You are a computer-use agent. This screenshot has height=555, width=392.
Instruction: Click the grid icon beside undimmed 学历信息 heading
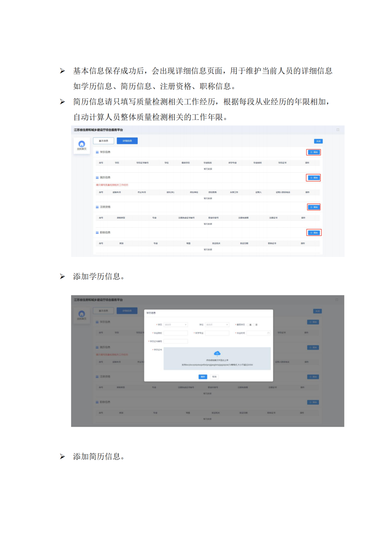pyautogui.click(x=97, y=152)
